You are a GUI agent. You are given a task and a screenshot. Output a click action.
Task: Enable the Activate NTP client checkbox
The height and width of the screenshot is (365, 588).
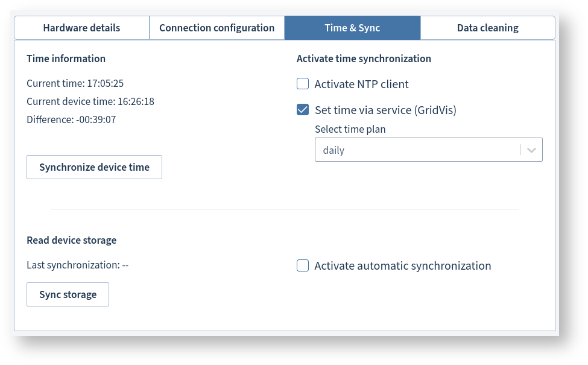pyautogui.click(x=303, y=84)
